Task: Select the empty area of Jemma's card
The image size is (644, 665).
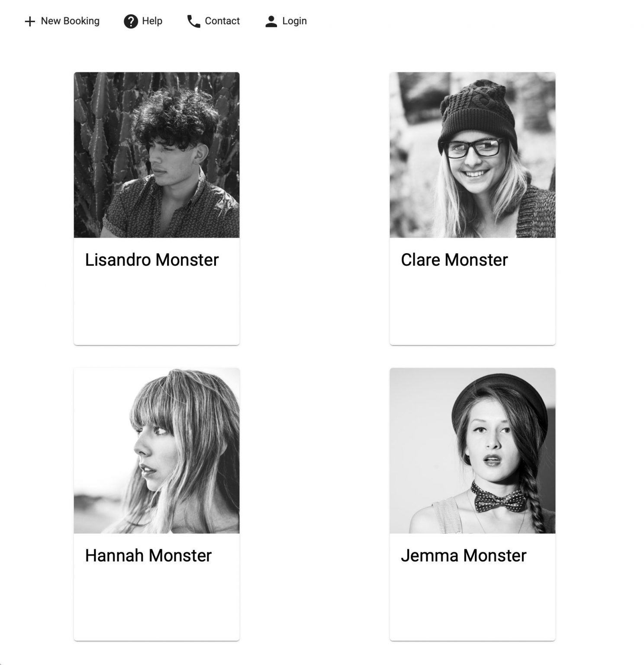Action: [x=473, y=603]
